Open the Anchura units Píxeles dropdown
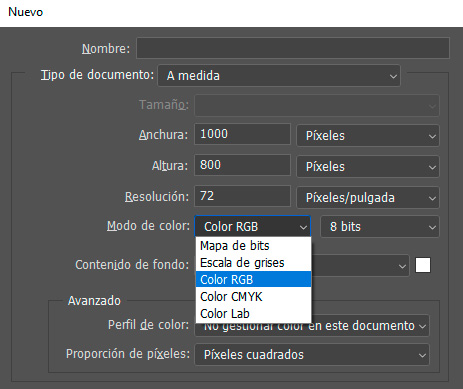 coord(368,136)
